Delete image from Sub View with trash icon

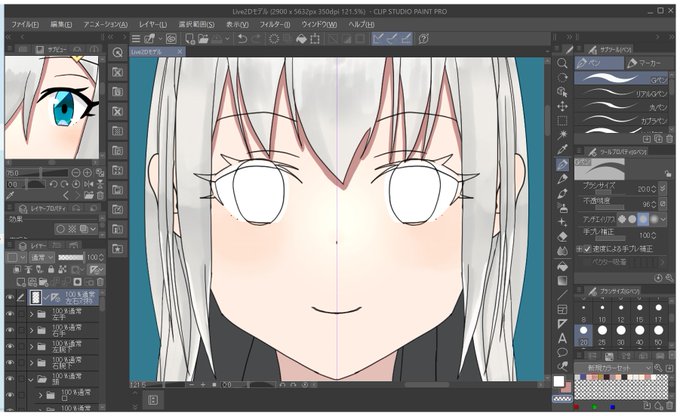100,196
